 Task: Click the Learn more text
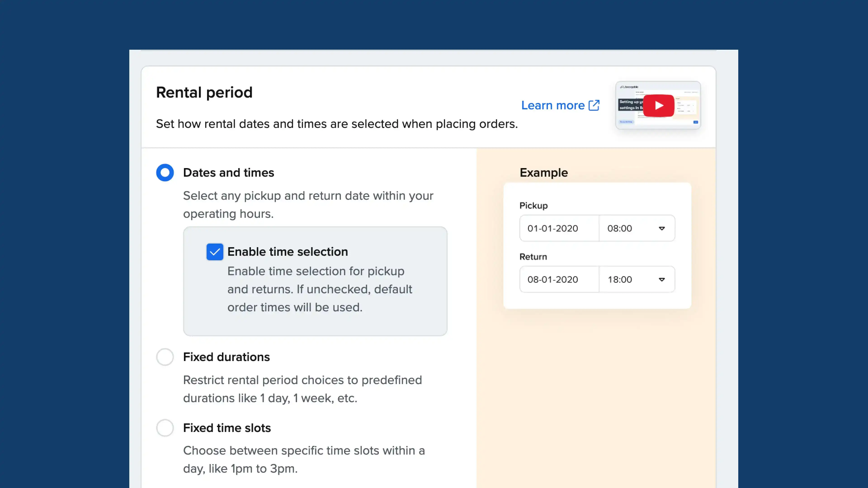pyautogui.click(x=553, y=105)
